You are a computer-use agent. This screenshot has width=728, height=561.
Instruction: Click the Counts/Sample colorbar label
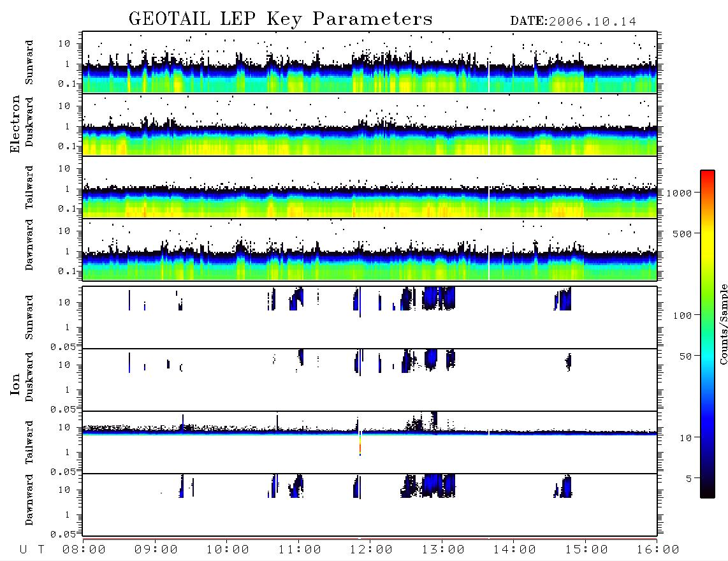click(723, 324)
